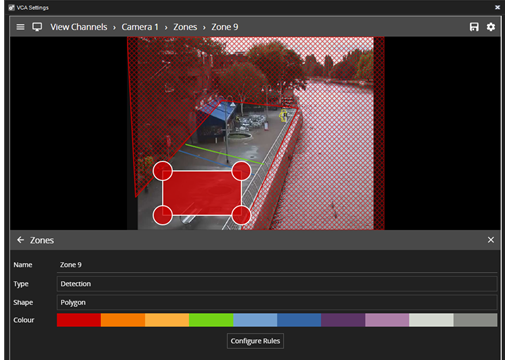
Task: Edit the Zone 9 name field
Action: tap(277, 265)
